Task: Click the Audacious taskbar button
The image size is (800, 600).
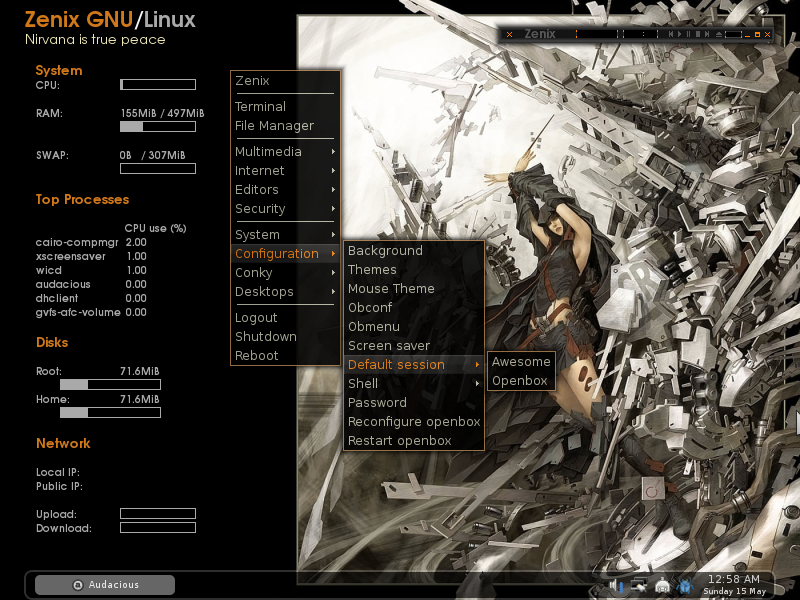Action: pyautogui.click(x=105, y=585)
